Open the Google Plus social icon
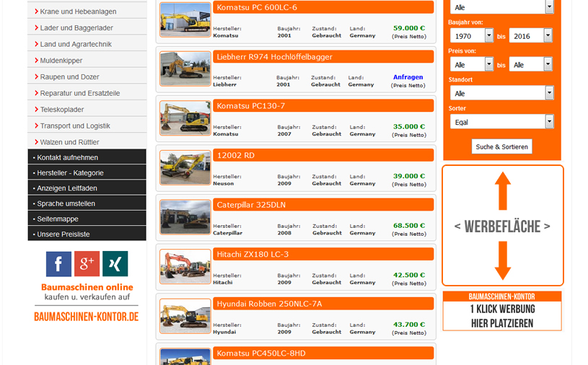The height and width of the screenshot is (365, 588). (87, 264)
